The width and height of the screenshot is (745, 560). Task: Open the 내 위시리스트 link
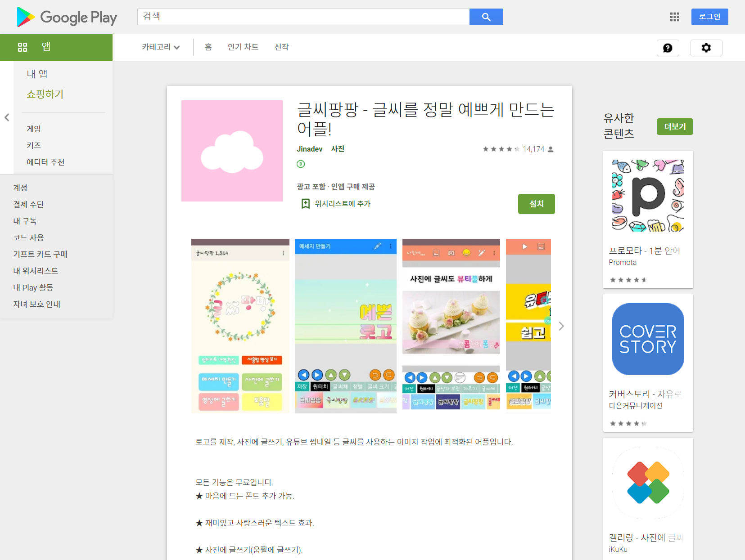tap(36, 271)
